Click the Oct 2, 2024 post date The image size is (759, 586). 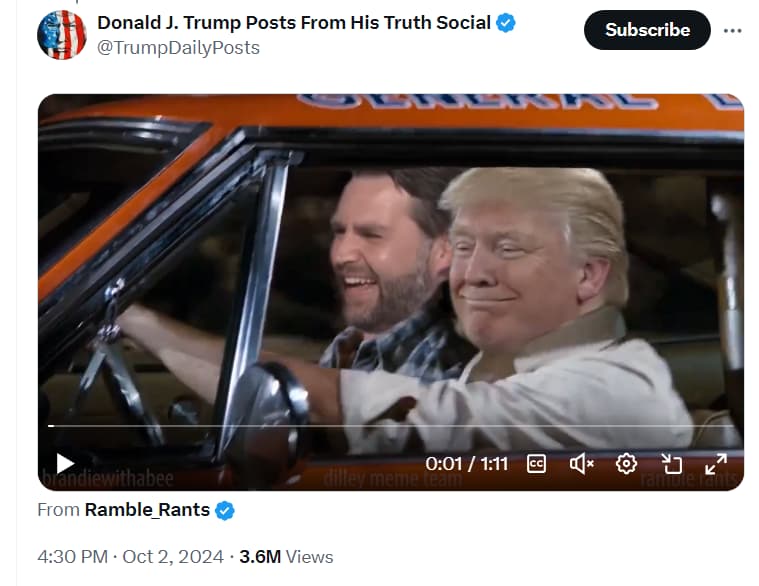173,556
